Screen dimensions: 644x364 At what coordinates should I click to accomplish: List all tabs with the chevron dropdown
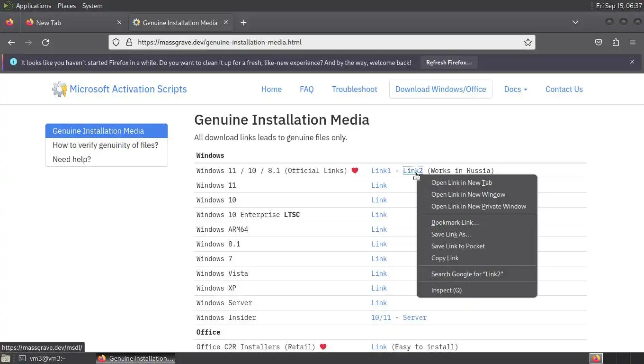pos(575,22)
